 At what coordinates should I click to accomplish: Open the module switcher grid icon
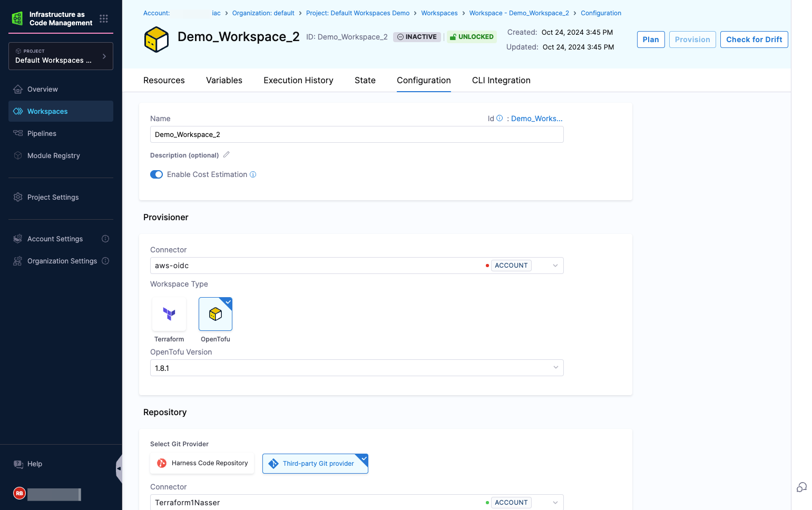point(104,18)
